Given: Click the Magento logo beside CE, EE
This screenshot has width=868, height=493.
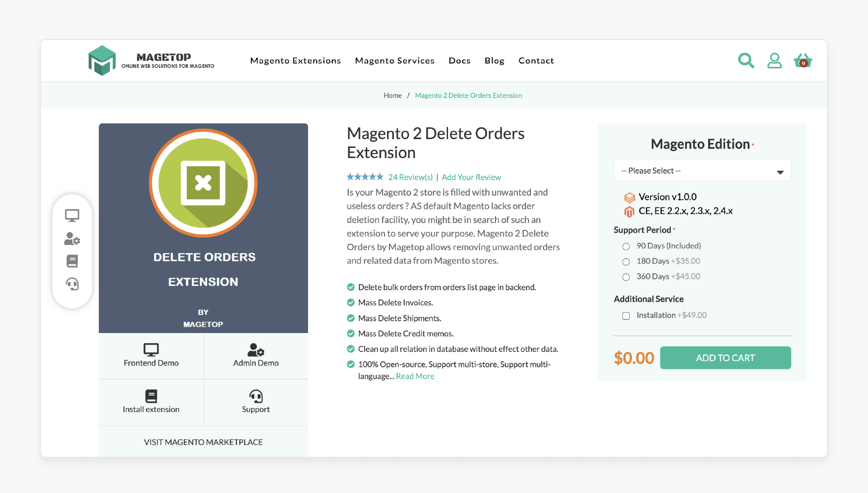Looking at the screenshot, I should point(629,212).
